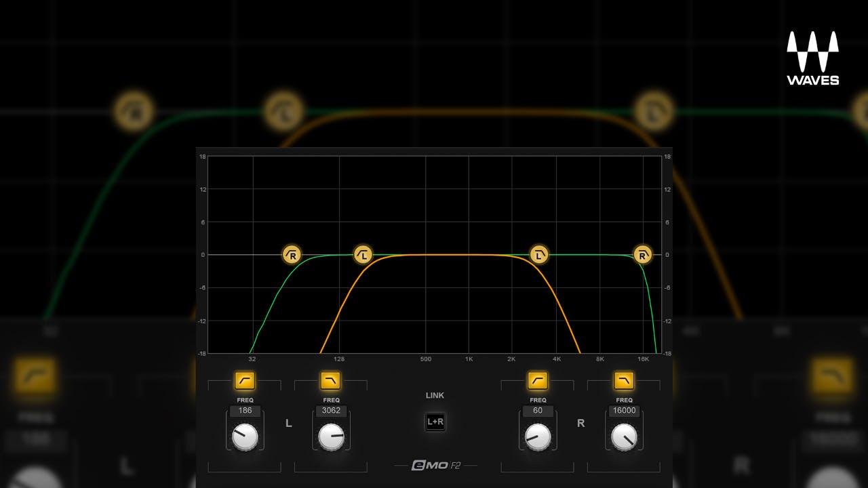Click the R high-pass frequency knob

tap(538, 437)
